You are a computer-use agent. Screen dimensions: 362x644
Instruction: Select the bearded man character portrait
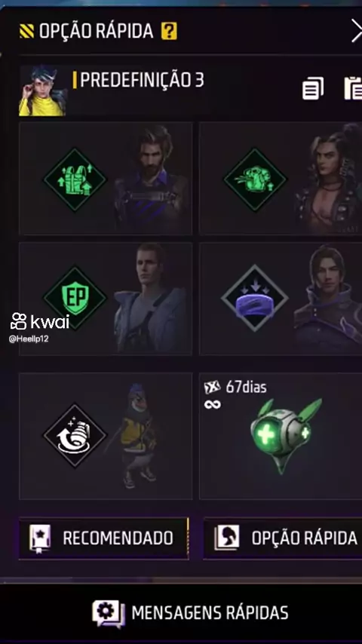pos(151,179)
